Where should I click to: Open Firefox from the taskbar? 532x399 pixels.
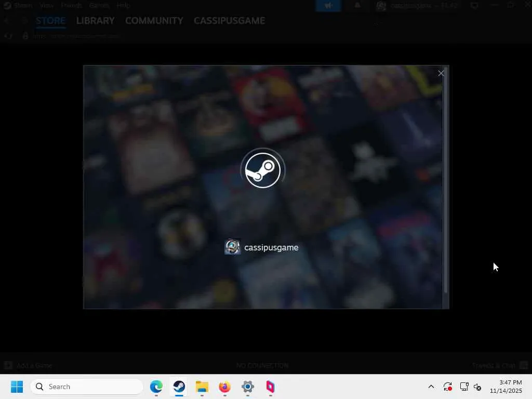[x=224, y=387]
